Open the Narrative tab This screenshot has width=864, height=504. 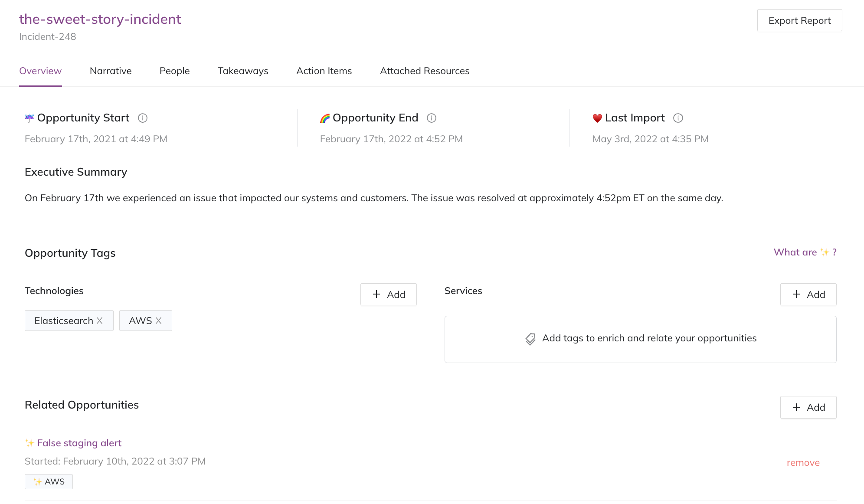(x=111, y=71)
